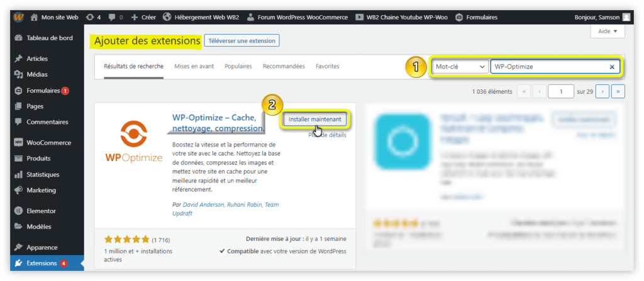Viewport: 644px width, 281px height.
Task: Click the Créer plus icon
Action: [135, 17]
